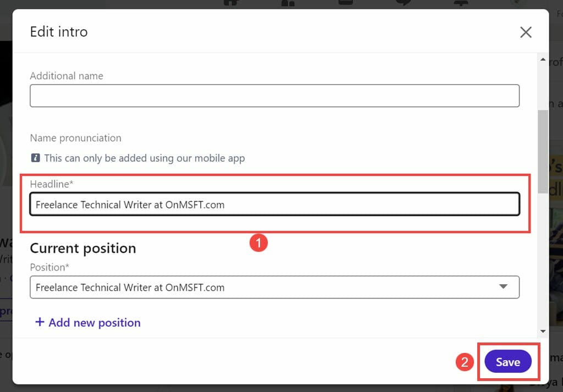563x392 pixels.
Task: Focus the Additional name text field
Action: (x=275, y=96)
